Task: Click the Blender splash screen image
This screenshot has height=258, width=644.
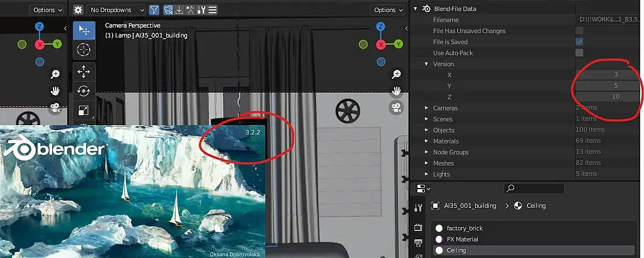Action: coord(133,191)
